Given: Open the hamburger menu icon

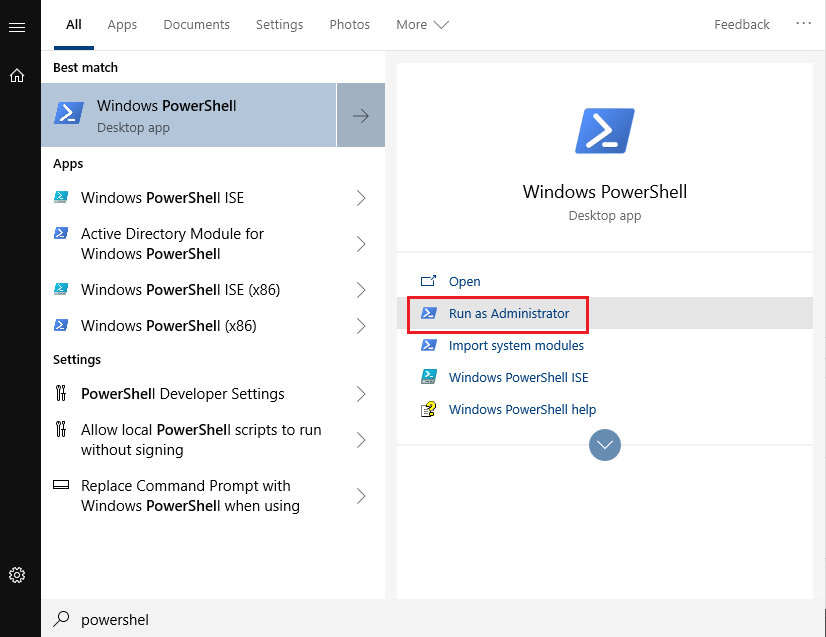Looking at the screenshot, I should click(x=17, y=27).
